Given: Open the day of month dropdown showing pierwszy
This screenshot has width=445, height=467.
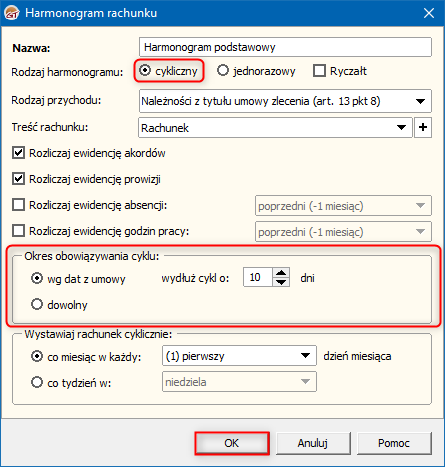Looking at the screenshot, I should point(239,356).
